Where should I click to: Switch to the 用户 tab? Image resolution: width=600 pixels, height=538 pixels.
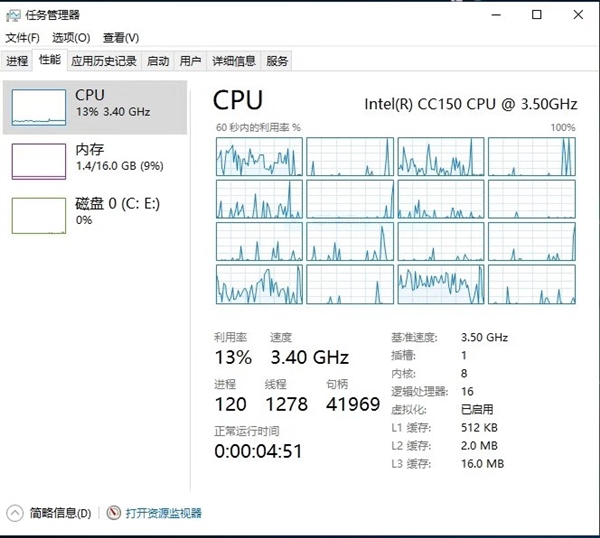point(190,61)
